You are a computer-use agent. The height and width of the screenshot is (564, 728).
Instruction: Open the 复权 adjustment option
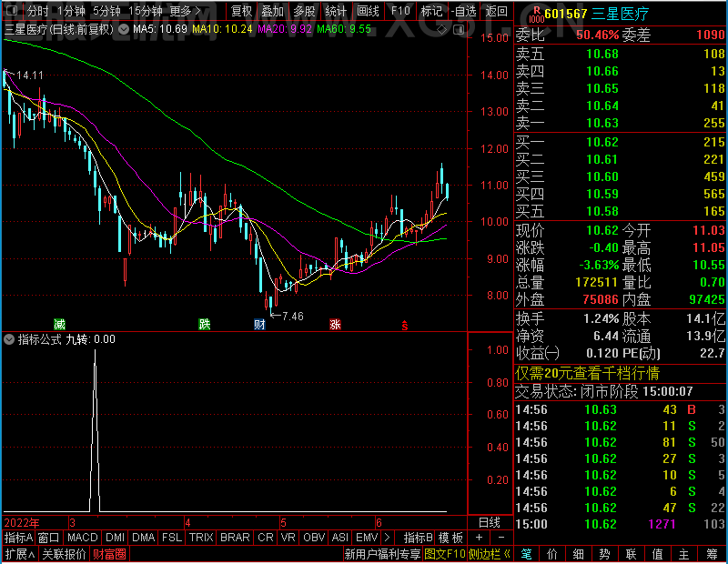(241, 11)
